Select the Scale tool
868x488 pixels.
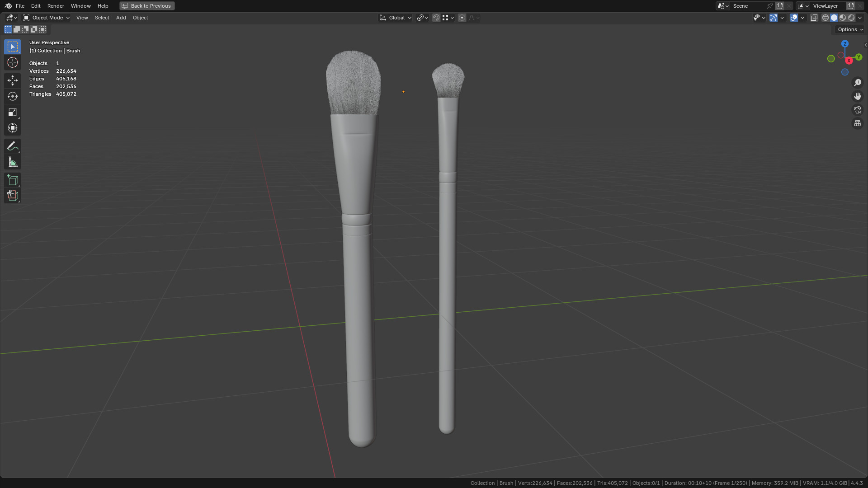(x=12, y=112)
